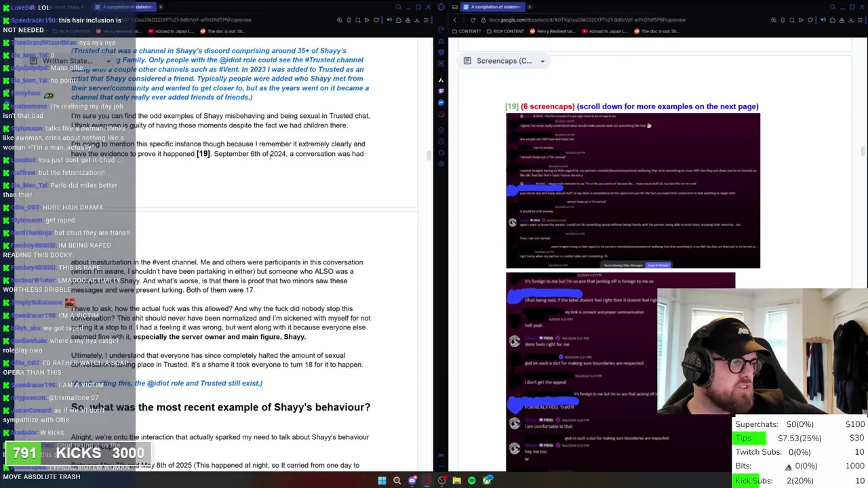868x488 pixels.
Task: Open the Windows Start menu
Action: (x=382, y=481)
